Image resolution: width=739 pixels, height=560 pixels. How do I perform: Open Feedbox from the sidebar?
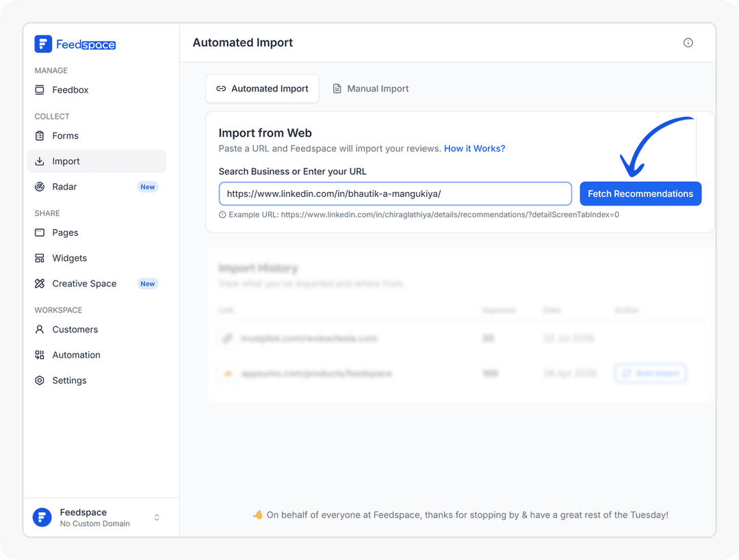(x=96, y=90)
